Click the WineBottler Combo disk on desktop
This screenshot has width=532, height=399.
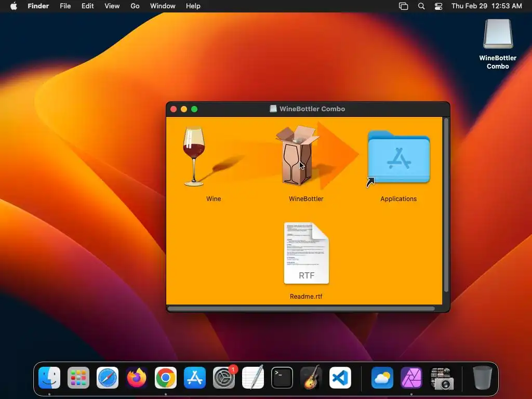coord(498,34)
